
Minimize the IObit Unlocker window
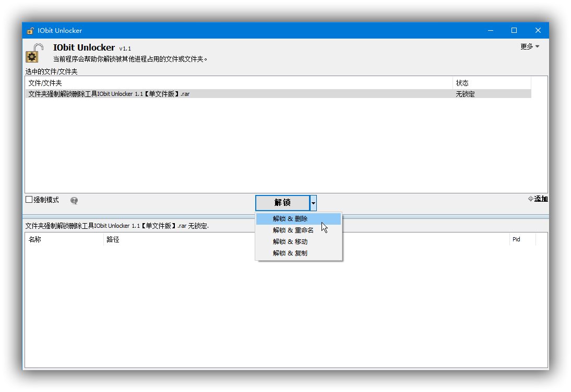pyautogui.click(x=491, y=31)
